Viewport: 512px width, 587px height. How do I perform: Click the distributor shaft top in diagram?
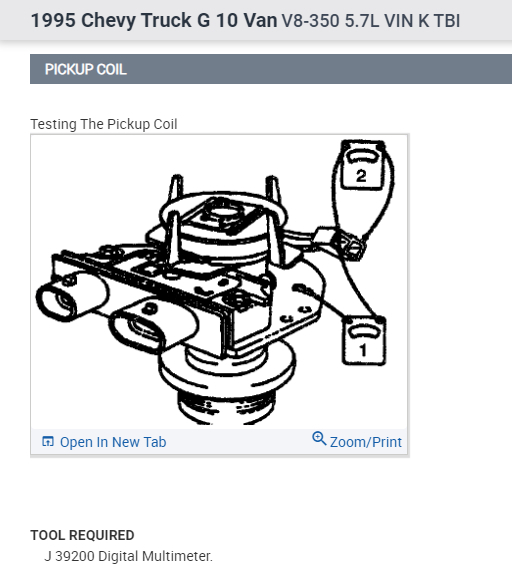(225, 215)
